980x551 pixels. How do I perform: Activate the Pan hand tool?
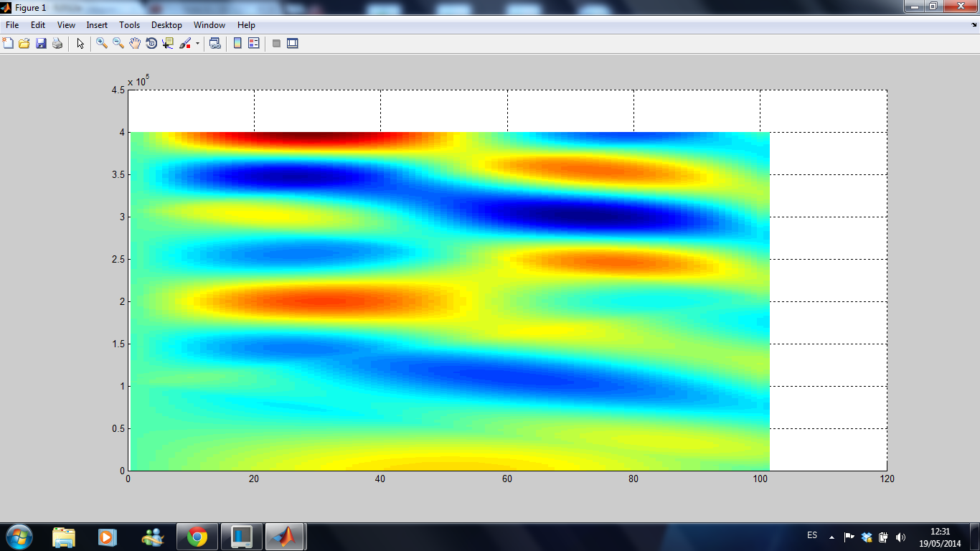pos(135,44)
